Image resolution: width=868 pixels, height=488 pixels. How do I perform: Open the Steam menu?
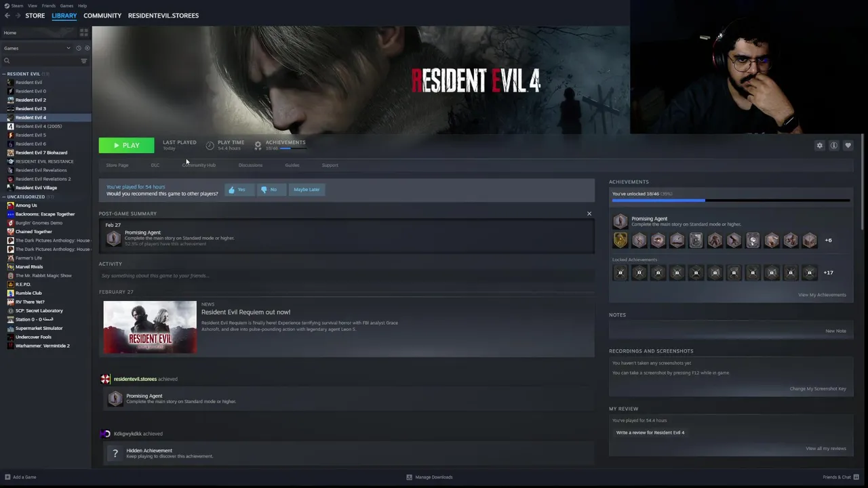17,5
